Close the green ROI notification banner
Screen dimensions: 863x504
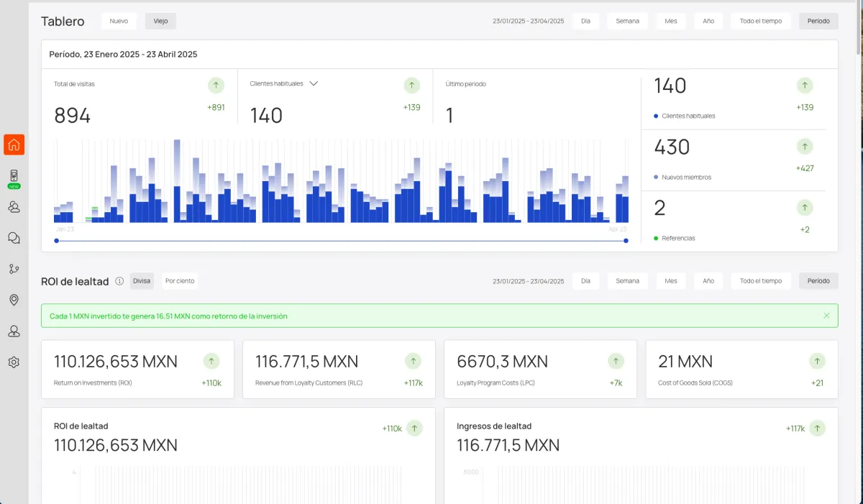[826, 316]
